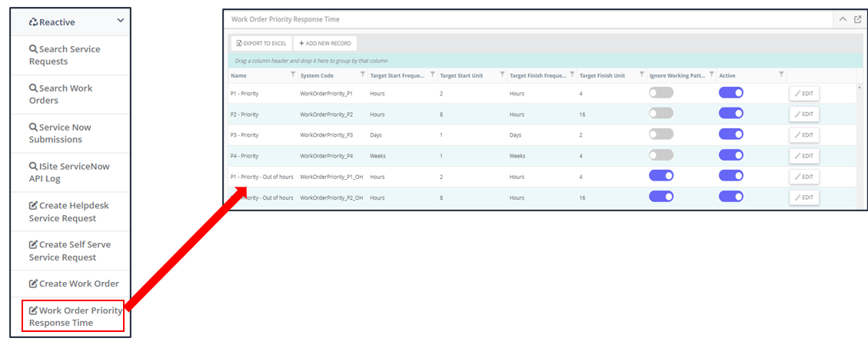Edit the P4 - Priority record
The height and width of the screenshot is (345, 868).
click(803, 156)
